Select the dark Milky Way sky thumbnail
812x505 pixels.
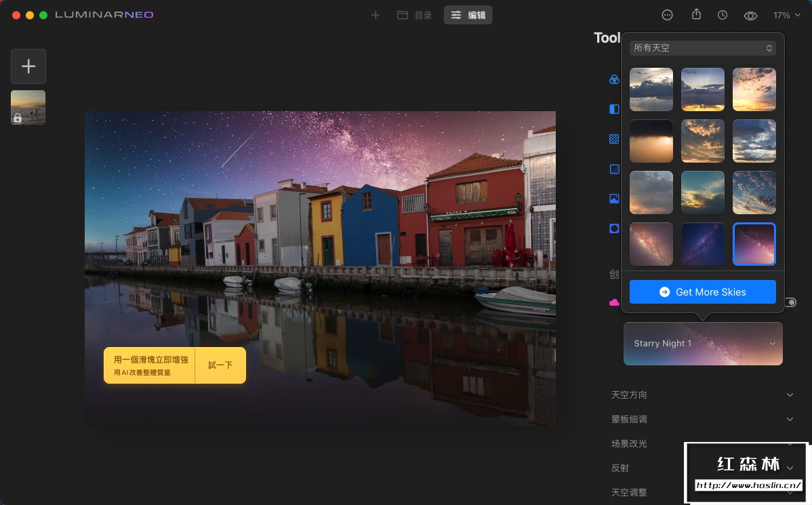(x=703, y=244)
